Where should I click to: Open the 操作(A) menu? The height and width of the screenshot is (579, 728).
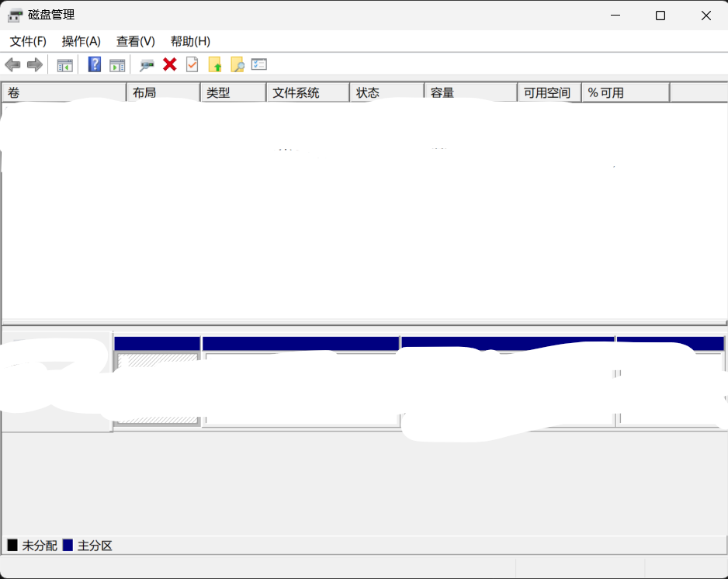point(80,41)
